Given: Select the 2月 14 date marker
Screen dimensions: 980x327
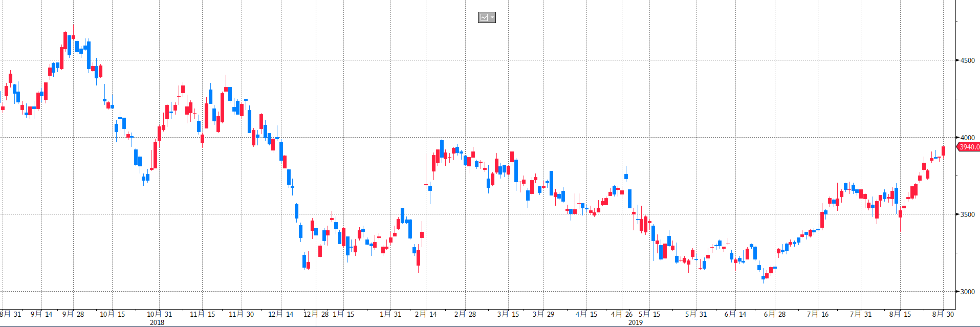Looking at the screenshot, I should 426,314.
